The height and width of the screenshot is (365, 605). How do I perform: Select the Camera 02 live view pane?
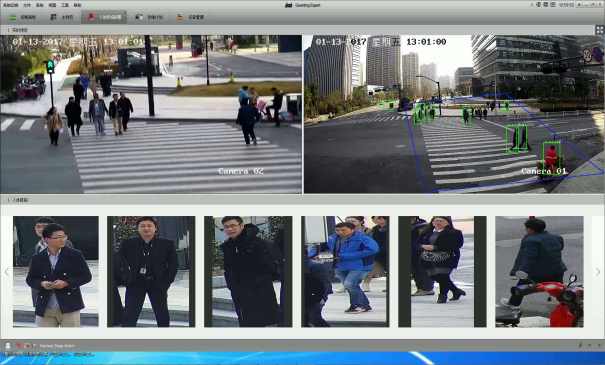coord(151,114)
